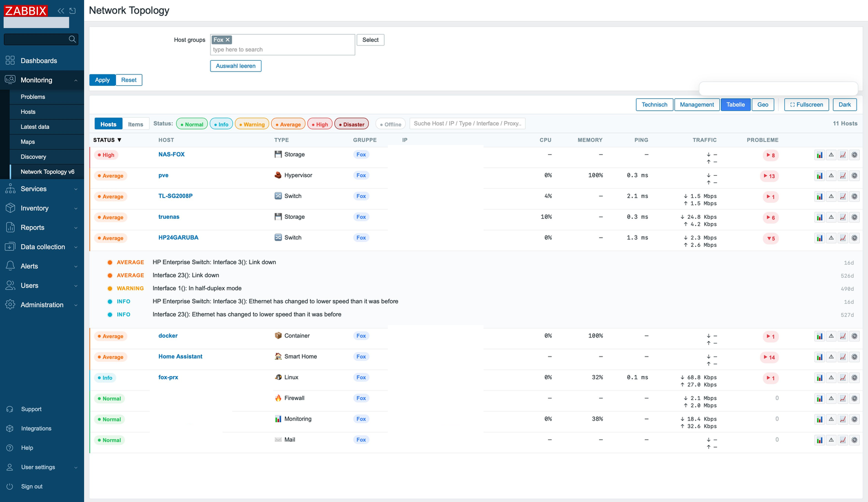Expand the Services menu
This screenshot has width=868, height=502.
click(x=42, y=189)
